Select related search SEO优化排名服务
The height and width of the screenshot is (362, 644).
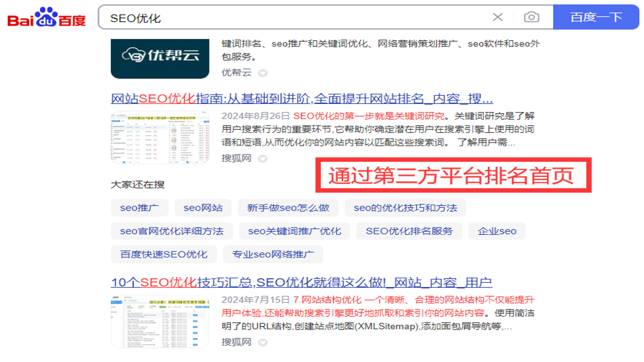410,231
